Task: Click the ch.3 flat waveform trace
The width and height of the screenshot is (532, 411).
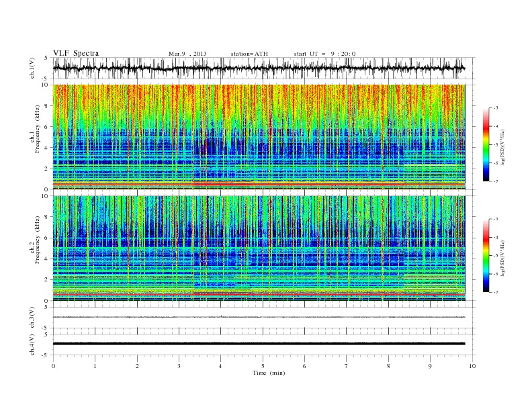Action: [x=259, y=317]
